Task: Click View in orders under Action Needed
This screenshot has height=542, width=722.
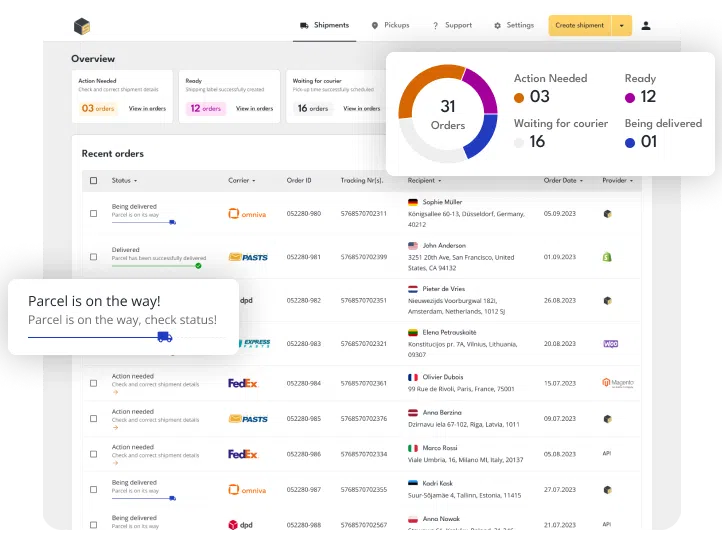Action: [147, 108]
